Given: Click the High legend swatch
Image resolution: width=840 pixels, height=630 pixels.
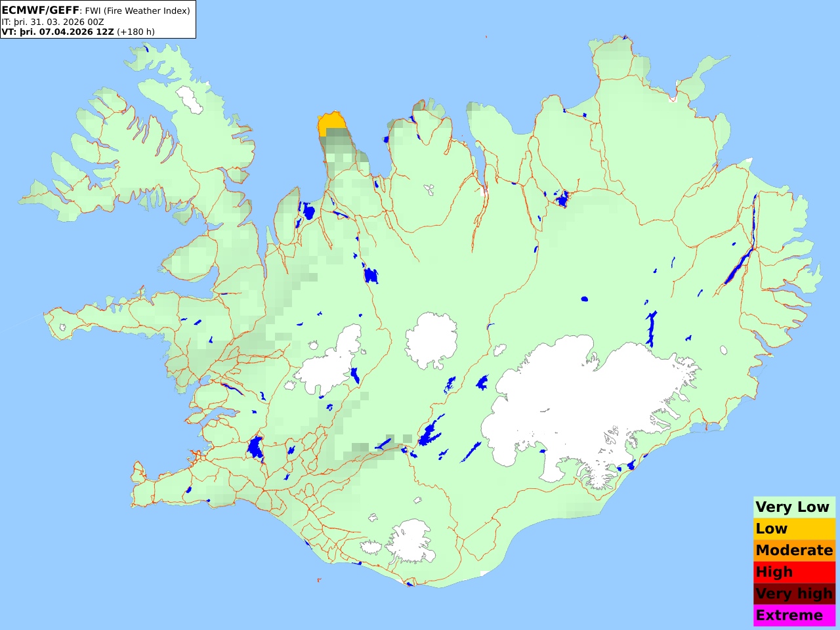Looking at the screenshot, I should pyautogui.click(x=794, y=572).
